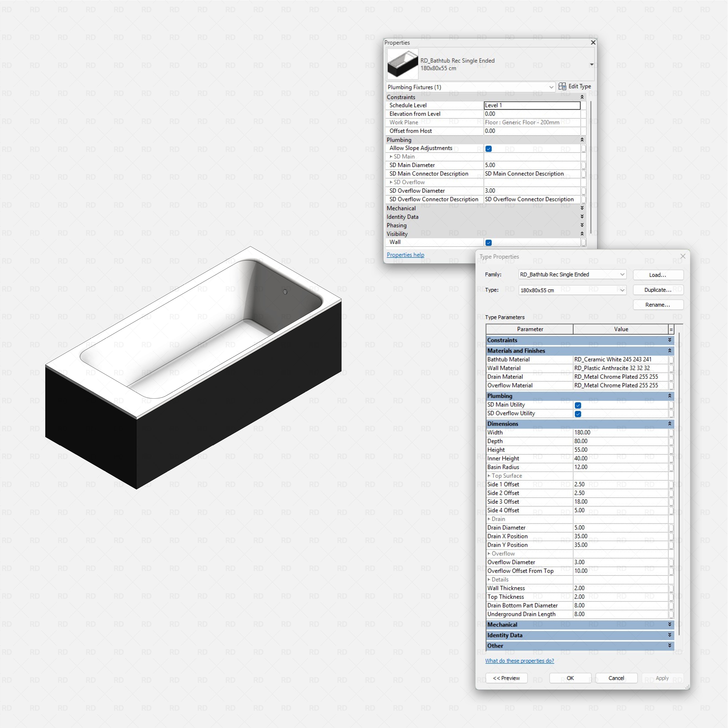Click the Load... button
The height and width of the screenshot is (728, 728).
point(658,275)
